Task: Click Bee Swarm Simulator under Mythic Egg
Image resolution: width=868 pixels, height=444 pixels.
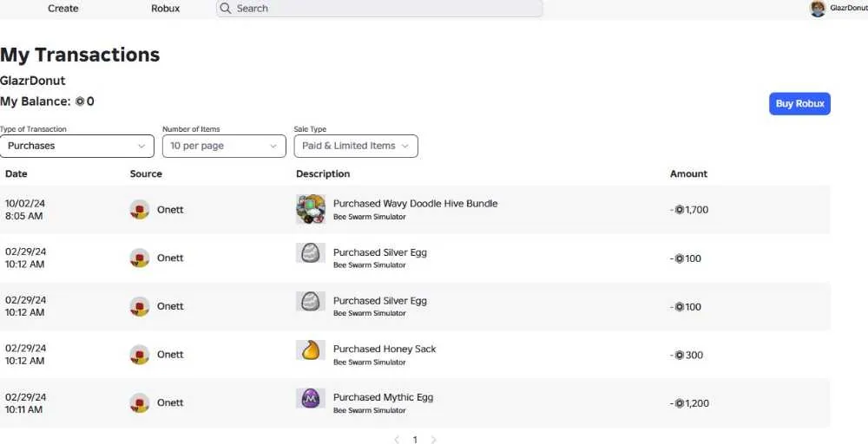Action: click(369, 410)
